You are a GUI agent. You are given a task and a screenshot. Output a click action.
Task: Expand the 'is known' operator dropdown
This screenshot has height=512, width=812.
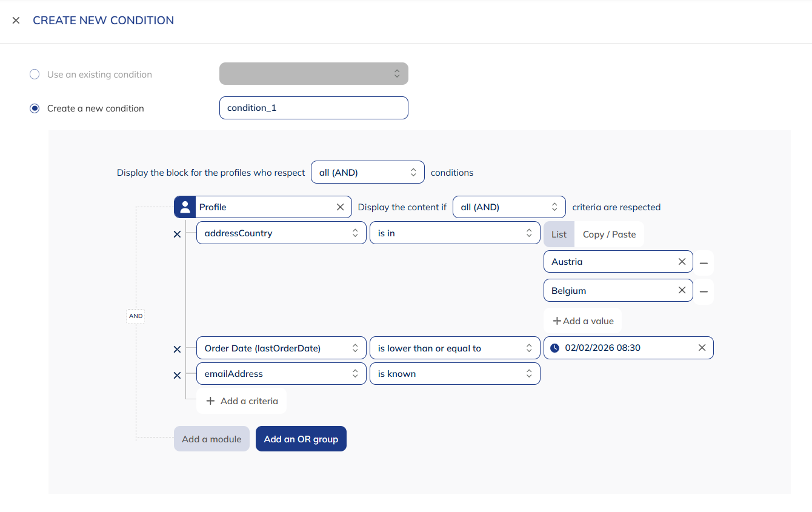click(454, 374)
